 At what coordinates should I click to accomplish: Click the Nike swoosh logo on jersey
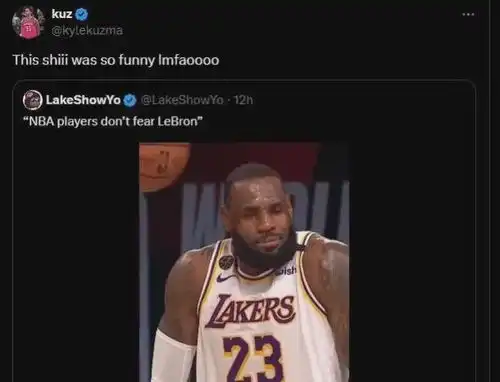click(x=226, y=277)
